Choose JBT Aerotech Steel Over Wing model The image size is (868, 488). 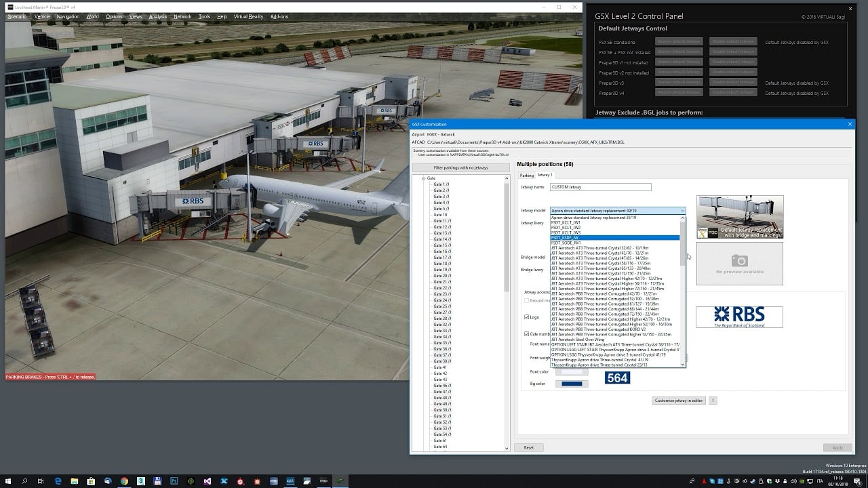[x=578, y=340]
